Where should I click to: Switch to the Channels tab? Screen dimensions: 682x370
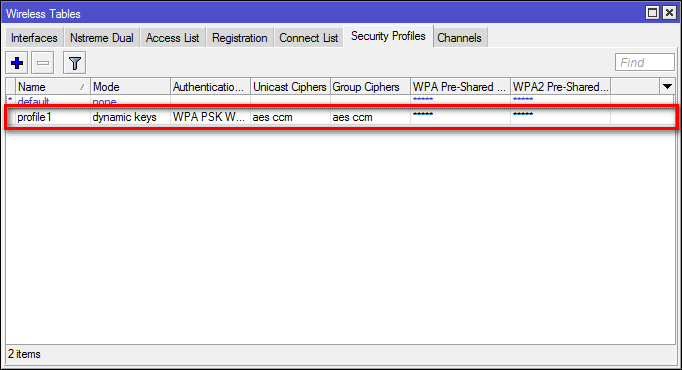[459, 38]
